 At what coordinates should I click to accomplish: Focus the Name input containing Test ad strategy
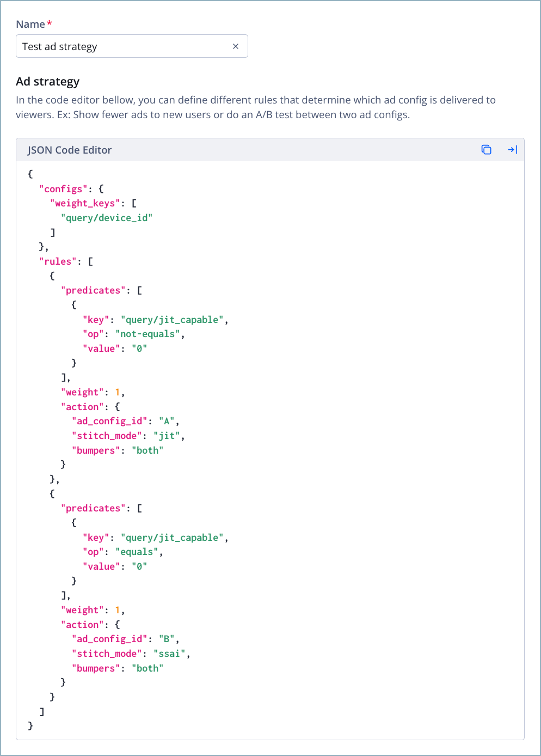(x=132, y=46)
